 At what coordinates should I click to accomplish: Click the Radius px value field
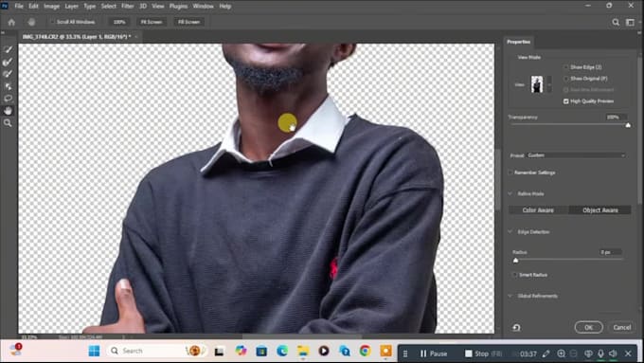coord(610,252)
